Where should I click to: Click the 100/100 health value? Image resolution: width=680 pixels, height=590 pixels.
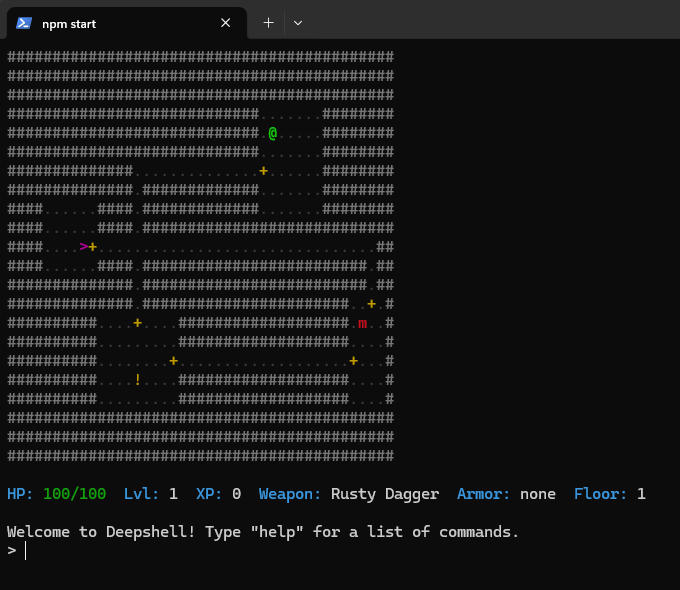click(74, 494)
